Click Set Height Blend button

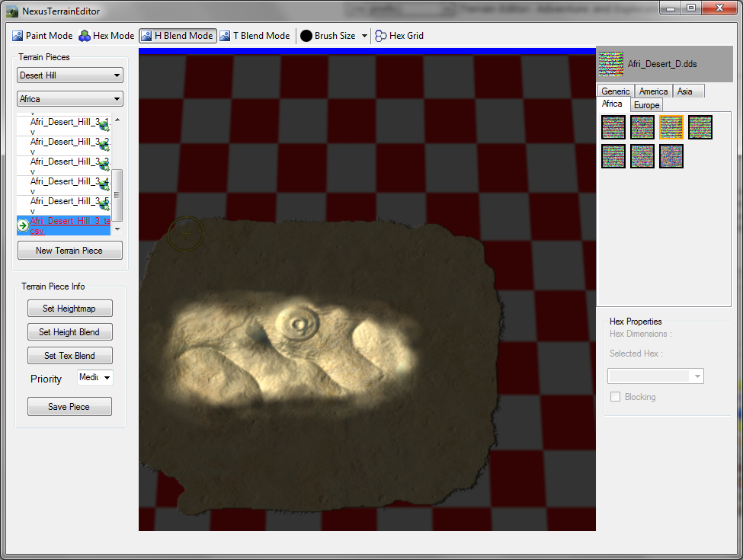(69, 332)
